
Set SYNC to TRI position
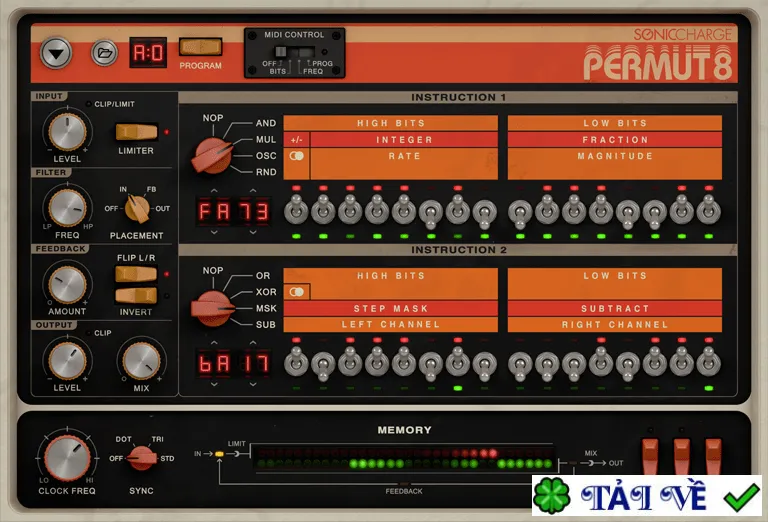pyautogui.click(x=157, y=439)
